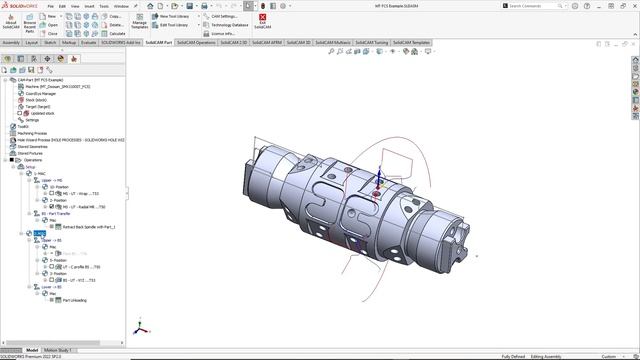Open the File menu
The image size is (640, 360).
click(x=51, y=6)
